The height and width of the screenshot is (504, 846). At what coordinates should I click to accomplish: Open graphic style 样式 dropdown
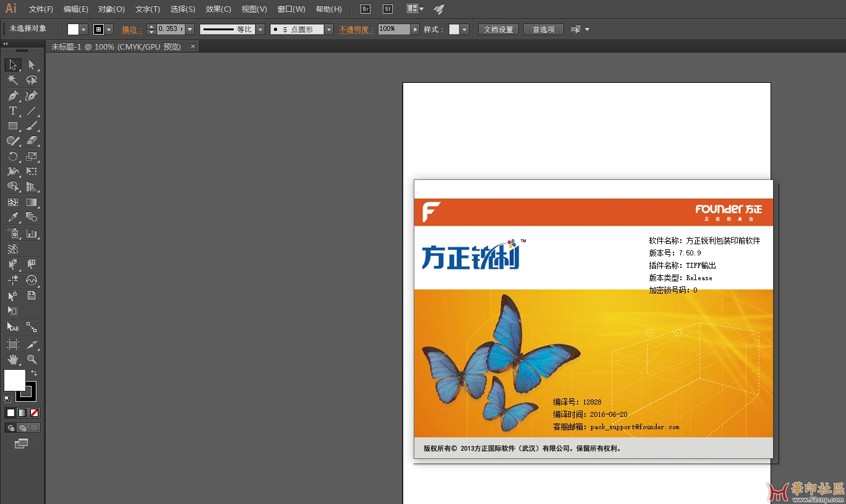point(464,29)
